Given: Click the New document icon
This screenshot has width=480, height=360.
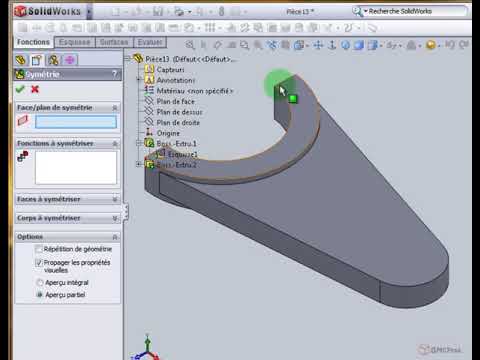Looking at the screenshot, I should [115, 11].
